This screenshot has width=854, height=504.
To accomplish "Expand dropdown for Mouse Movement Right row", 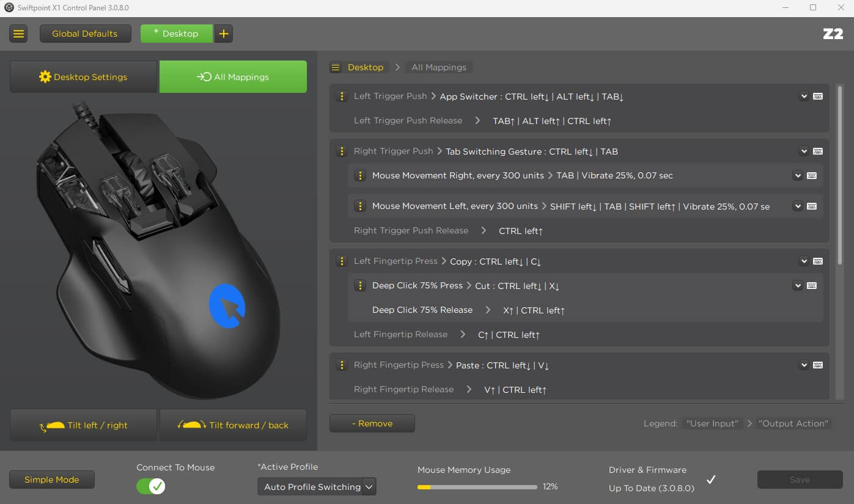I will [x=798, y=176].
